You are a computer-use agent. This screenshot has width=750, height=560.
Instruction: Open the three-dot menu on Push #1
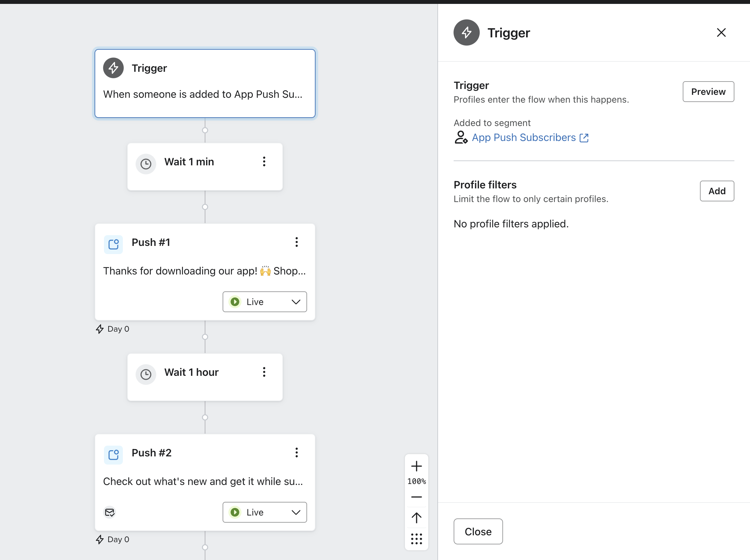tap(296, 242)
